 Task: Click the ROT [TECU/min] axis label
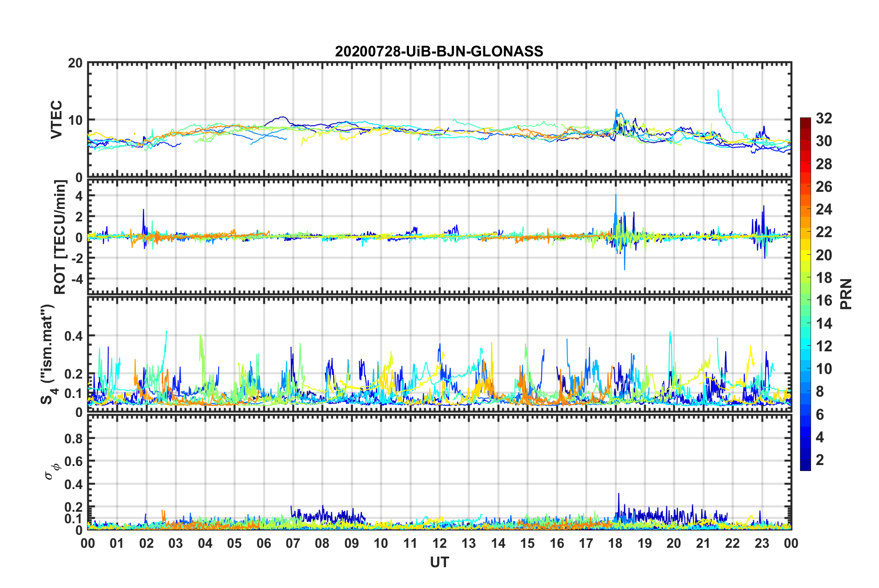point(60,237)
